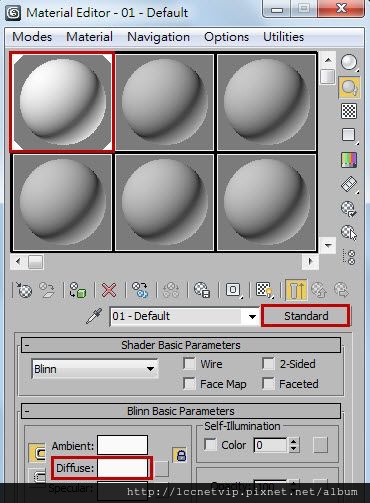Click the Material ID Channel icon

[x=233, y=290]
